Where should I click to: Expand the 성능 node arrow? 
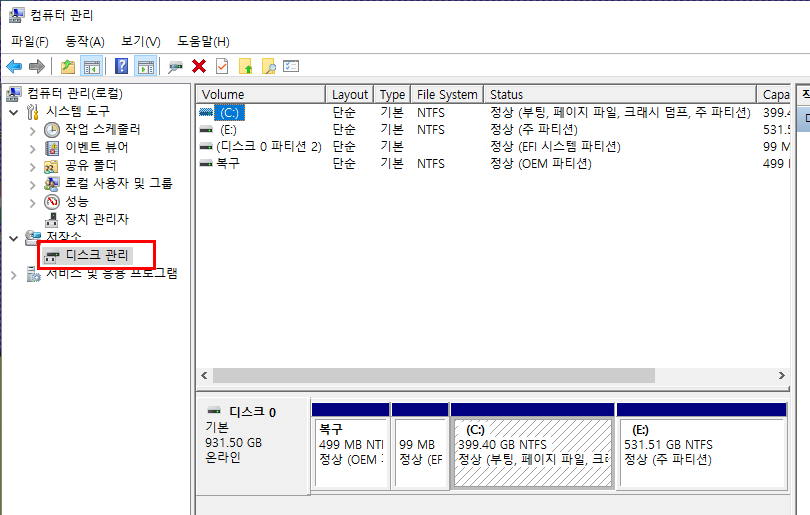33,203
